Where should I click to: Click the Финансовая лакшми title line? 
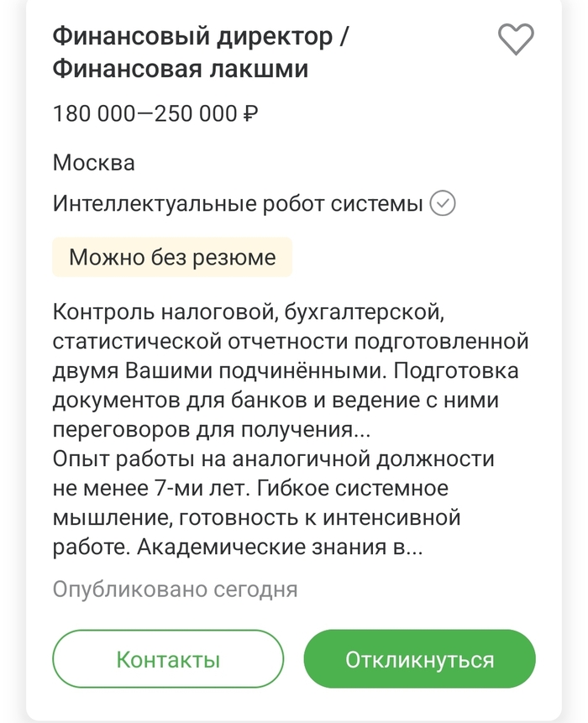pyautogui.click(x=180, y=69)
